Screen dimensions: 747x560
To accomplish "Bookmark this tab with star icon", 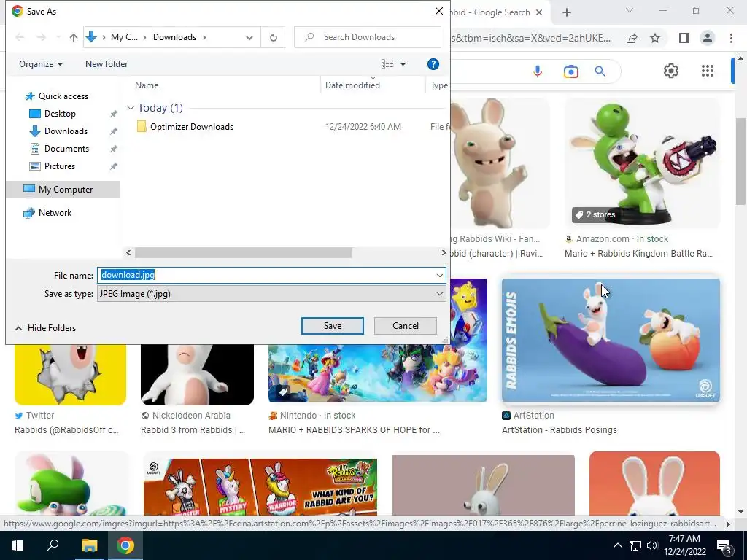I will (x=655, y=38).
